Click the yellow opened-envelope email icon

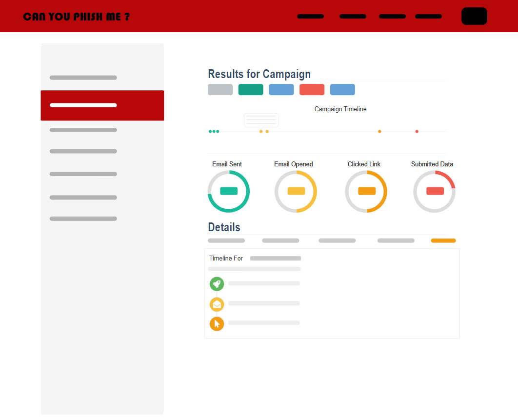pyautogui.click(x=217, y=304)
